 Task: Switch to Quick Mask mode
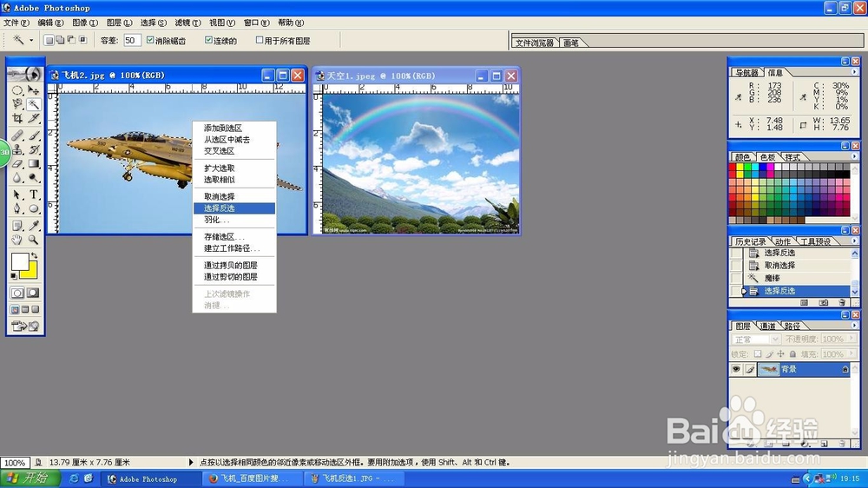[33, 293]
